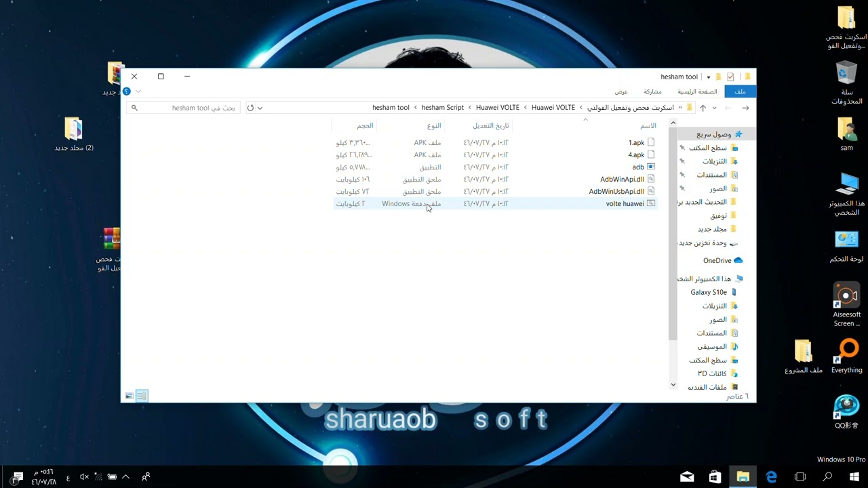Launch QQ影音 player desktop shortcut
The width and height of the screenshot is (868, 488).
[x=847, y=412]
